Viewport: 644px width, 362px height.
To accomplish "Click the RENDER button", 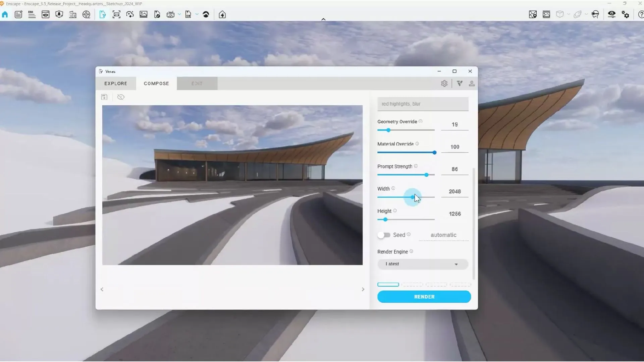I will coord(424,297).
